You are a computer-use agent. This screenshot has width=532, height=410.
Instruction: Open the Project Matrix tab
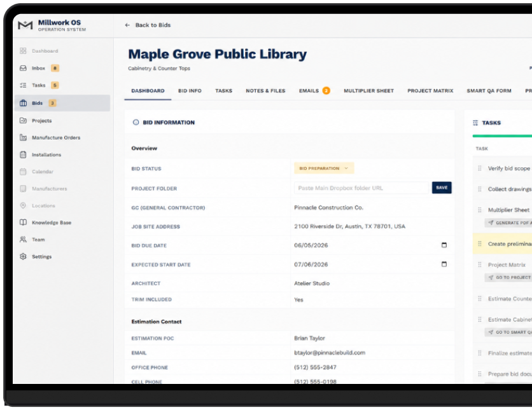[x=430, y=91]
